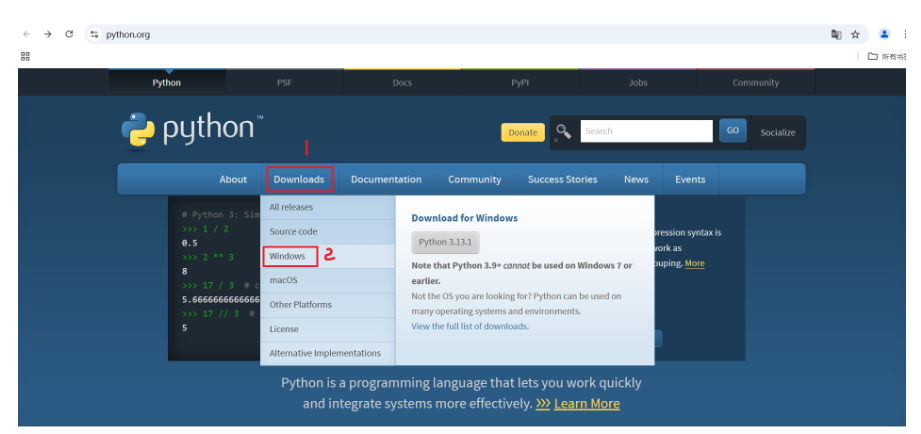Click the browser forward arrow
921x434 pixels.
[48, 34]
